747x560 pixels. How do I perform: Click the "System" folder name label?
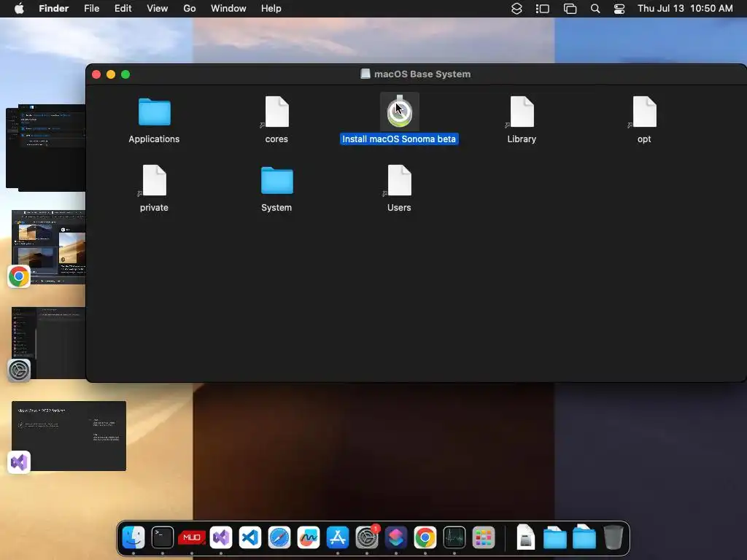point(276,208)
